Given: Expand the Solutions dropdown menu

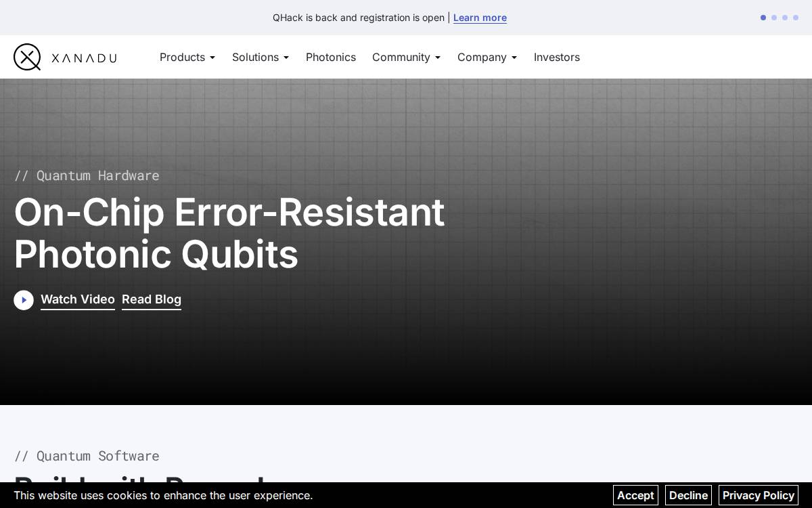Looking at the screenshot, I should [x=261, y=57].
